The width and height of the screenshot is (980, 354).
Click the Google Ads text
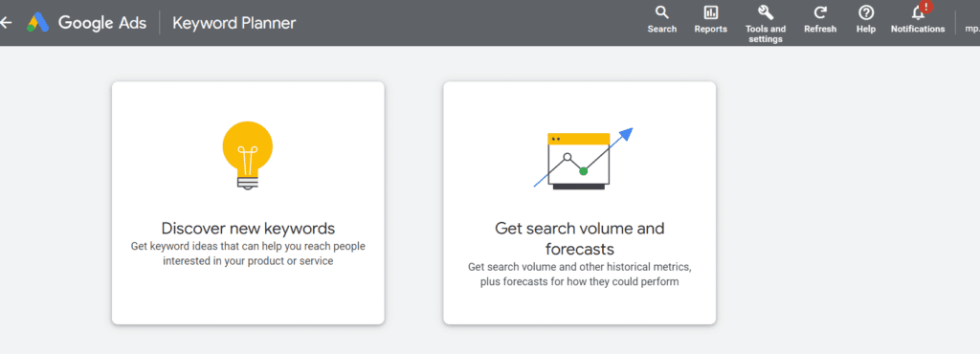102,23
